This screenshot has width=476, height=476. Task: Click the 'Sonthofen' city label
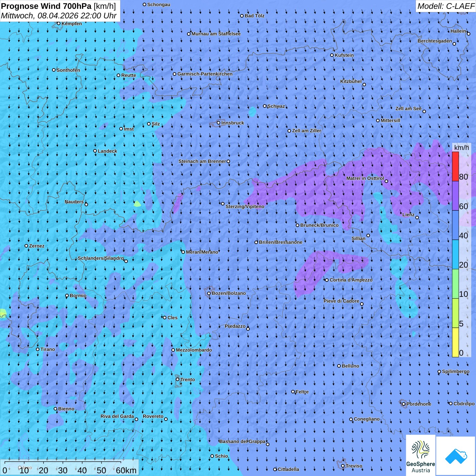coord(68,70)
